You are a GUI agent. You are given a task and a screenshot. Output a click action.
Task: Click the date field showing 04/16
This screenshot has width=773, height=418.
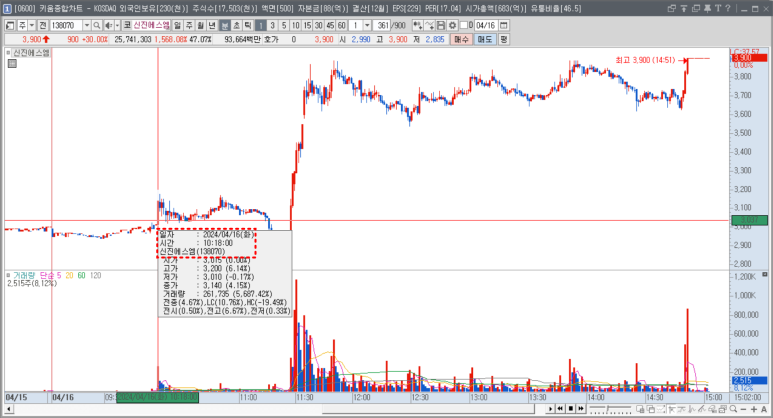tap(486, 26)
